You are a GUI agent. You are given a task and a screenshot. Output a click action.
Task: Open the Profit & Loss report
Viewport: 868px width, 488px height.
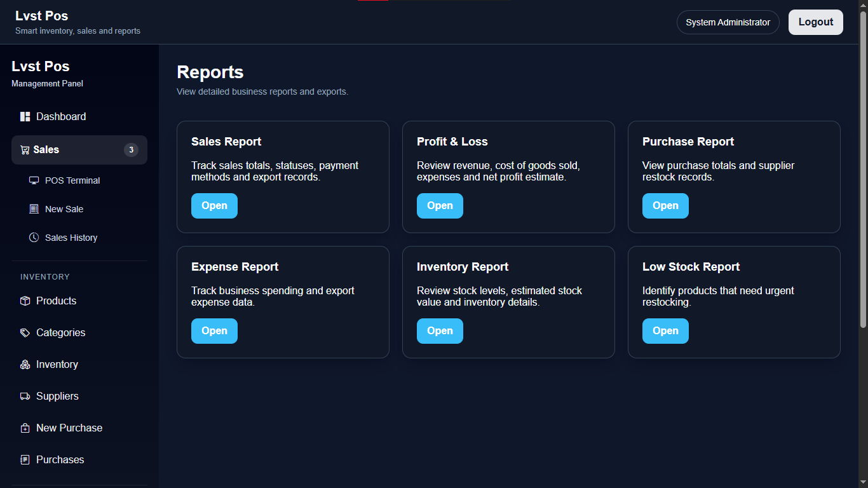(x=440, y=205)
